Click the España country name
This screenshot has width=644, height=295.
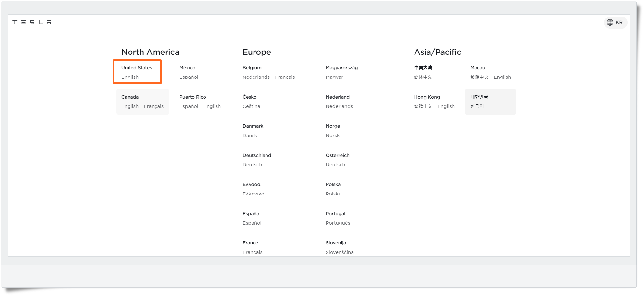(251, 214)
